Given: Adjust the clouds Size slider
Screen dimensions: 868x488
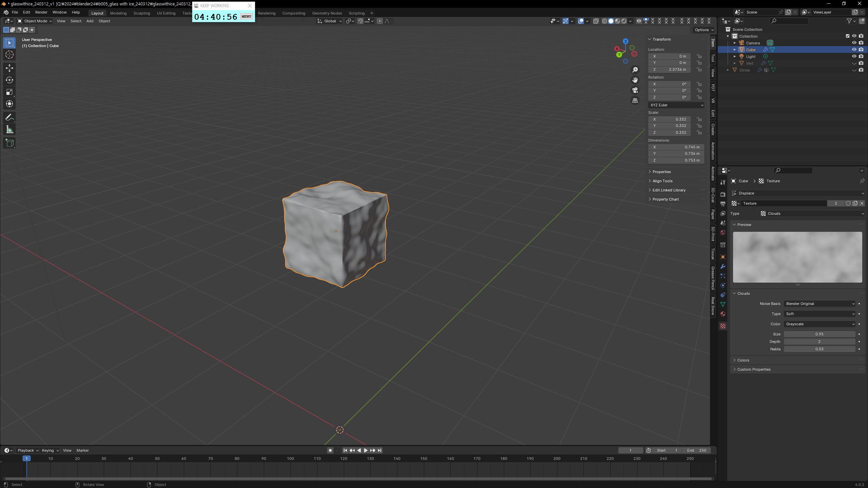Looking at the screenshot, I should click(x=819, y=334).
